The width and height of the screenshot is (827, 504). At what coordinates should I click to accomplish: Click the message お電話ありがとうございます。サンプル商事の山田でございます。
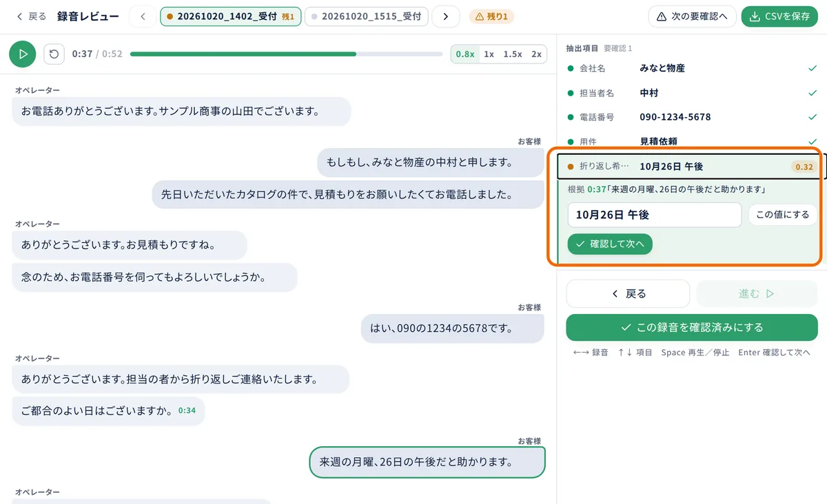182,111
